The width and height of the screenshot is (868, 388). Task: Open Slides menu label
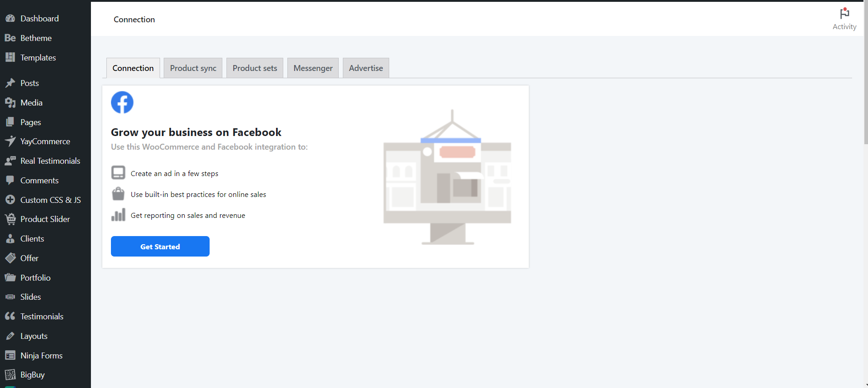tap(30, 297)
